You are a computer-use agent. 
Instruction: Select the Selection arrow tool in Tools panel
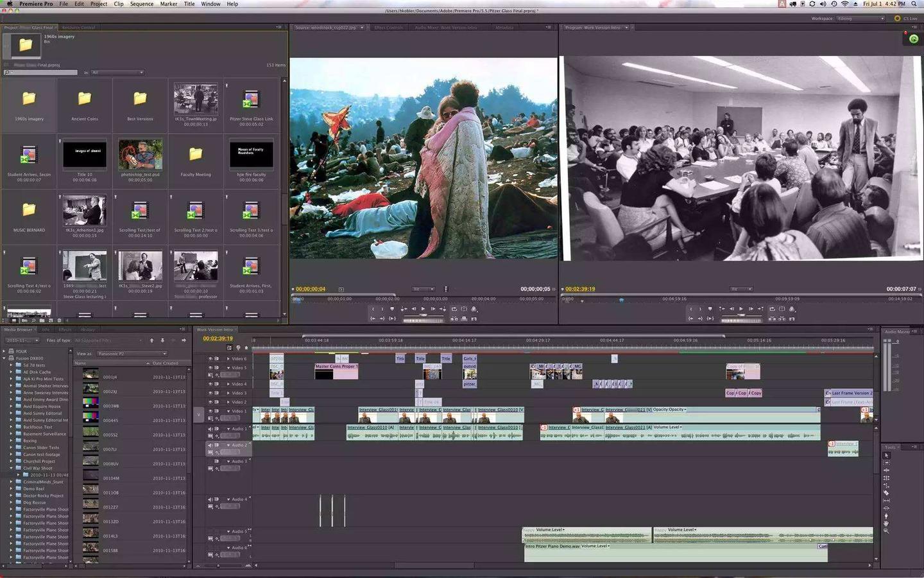(x=886, y=455)
